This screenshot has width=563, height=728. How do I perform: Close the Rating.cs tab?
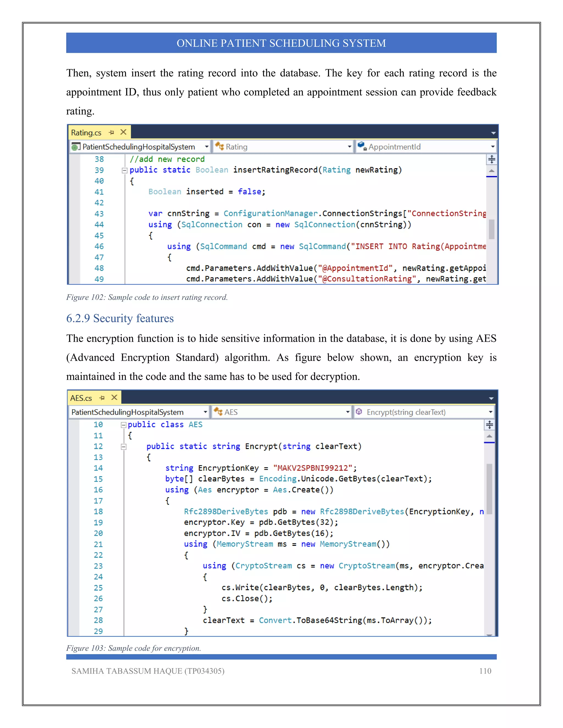coord(123,132)
